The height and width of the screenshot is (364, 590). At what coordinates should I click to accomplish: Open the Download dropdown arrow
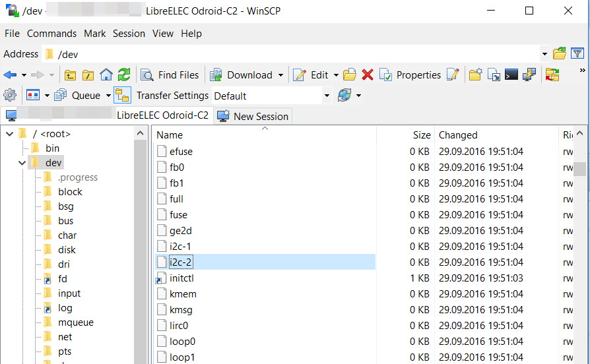click(x=281, y=75)
